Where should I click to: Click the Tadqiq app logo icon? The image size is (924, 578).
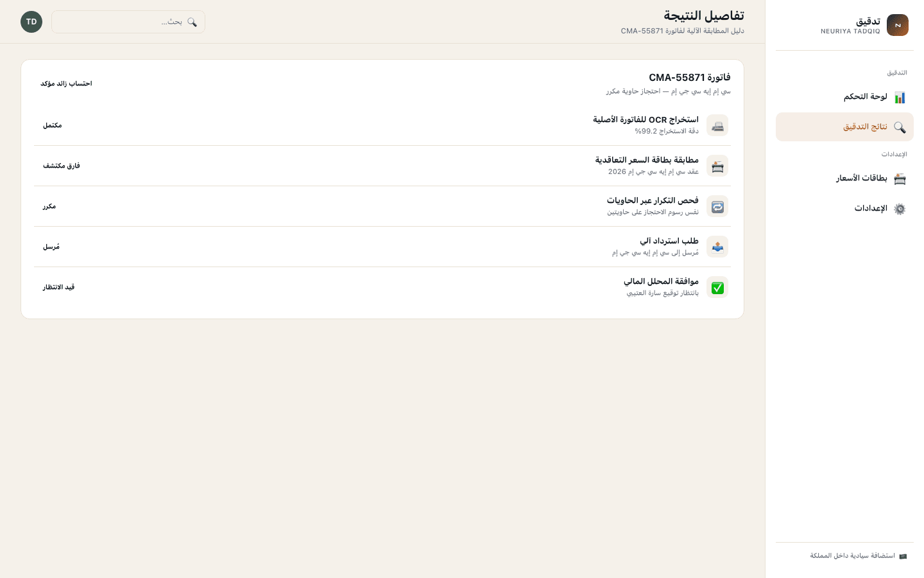(898, 25)
